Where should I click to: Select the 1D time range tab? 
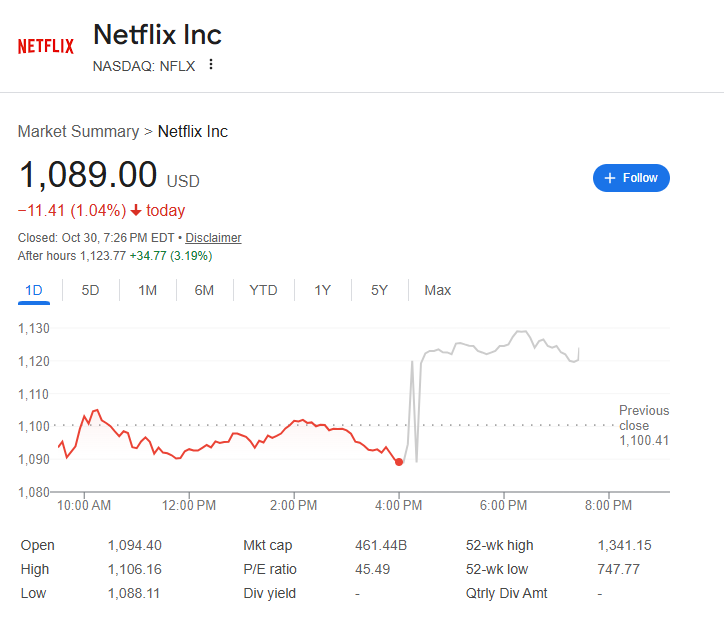(34, 290)
